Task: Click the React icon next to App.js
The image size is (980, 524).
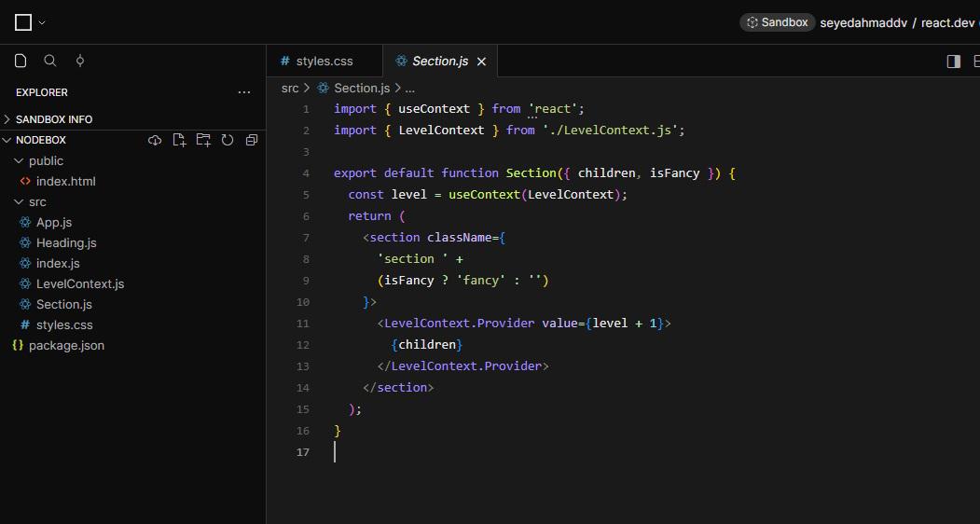Action: click(25, 222)
